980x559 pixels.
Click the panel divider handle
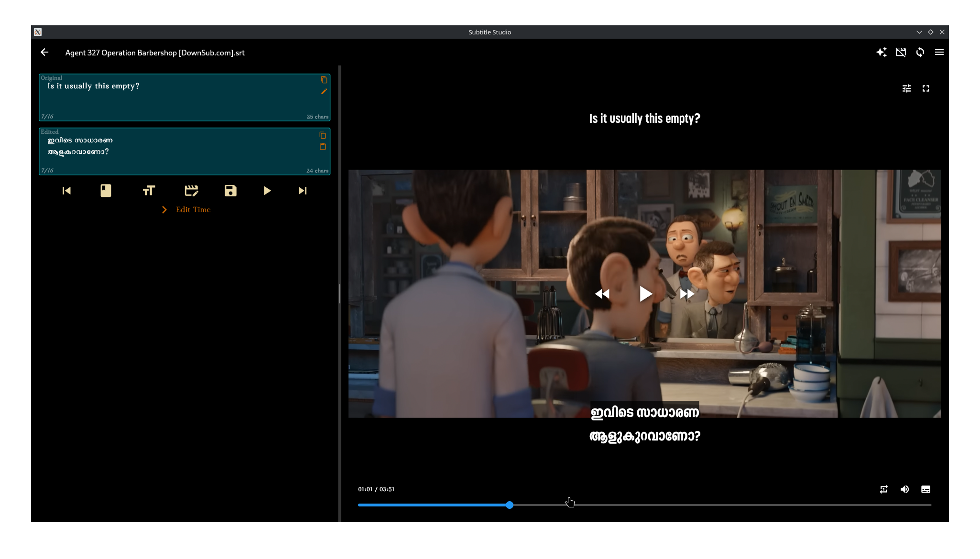pos(339,294)
